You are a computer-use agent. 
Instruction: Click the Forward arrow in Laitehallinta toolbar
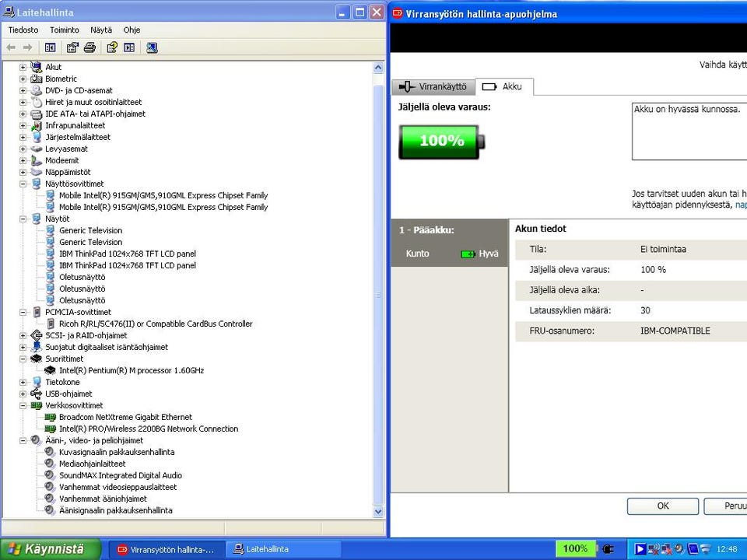[28, 47]
